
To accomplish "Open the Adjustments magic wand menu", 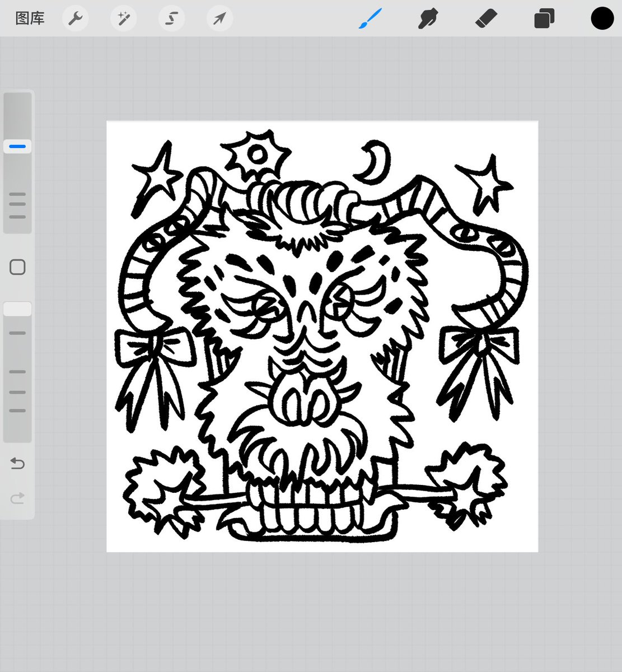I will pos(123,18).
